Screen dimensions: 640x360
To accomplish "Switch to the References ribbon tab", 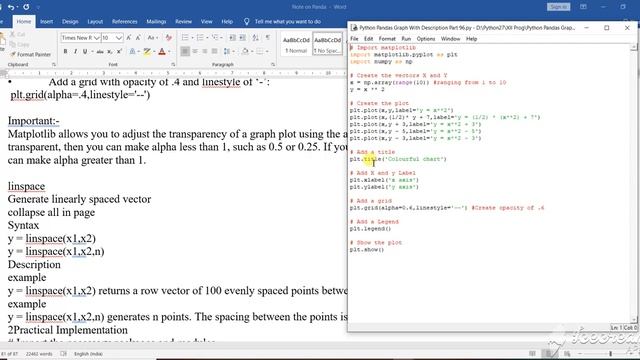I will (124, 22).
